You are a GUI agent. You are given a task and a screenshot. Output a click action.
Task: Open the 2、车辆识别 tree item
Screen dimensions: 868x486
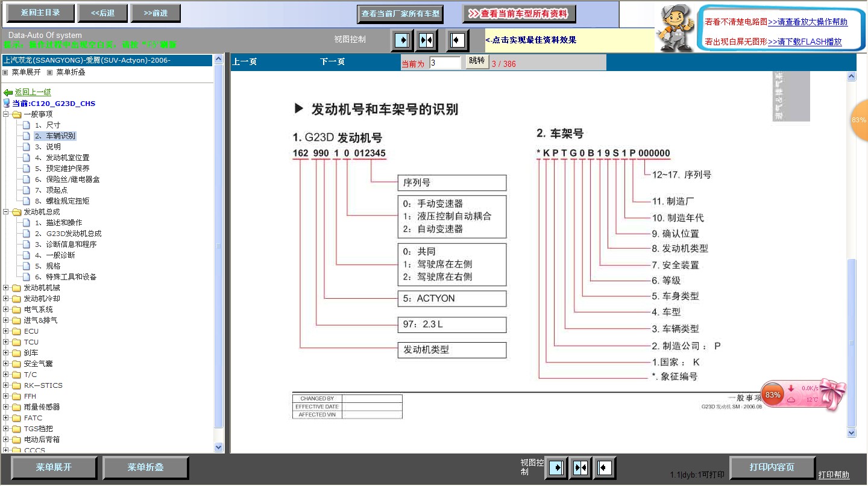[55, 136]
